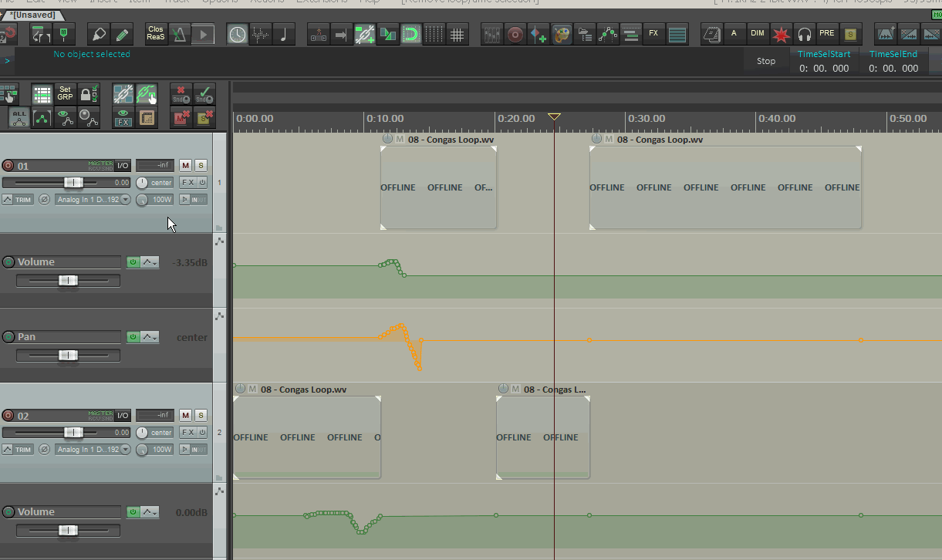Select the Congas Loop item at 0:30 on track 01
942x560 pixels.
[x=725, y=187]
